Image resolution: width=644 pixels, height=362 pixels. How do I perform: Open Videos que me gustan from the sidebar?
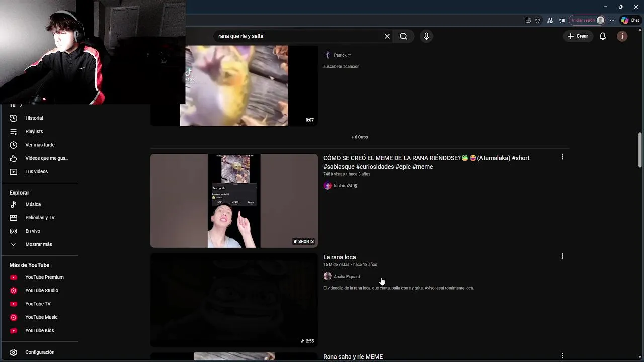(47, 158)
